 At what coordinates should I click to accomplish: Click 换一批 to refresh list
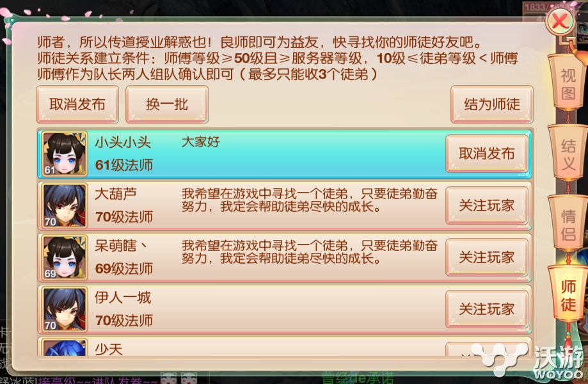coord(167,104)
